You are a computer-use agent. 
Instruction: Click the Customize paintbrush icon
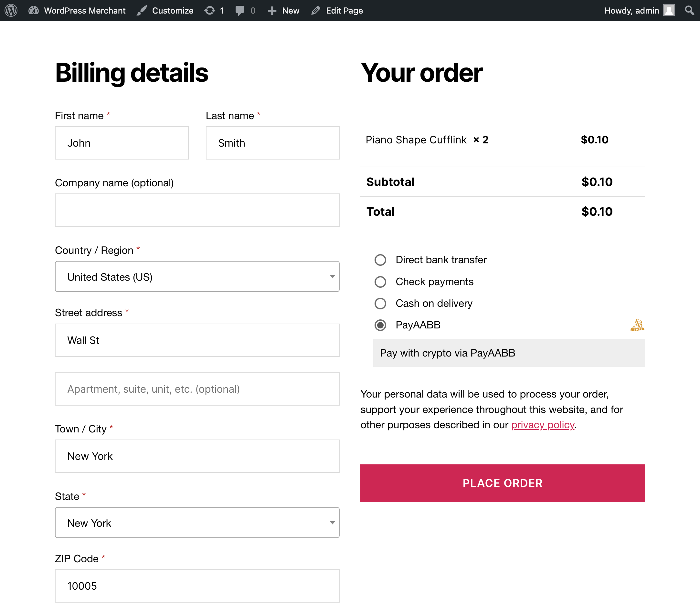[x=142, y=10]
